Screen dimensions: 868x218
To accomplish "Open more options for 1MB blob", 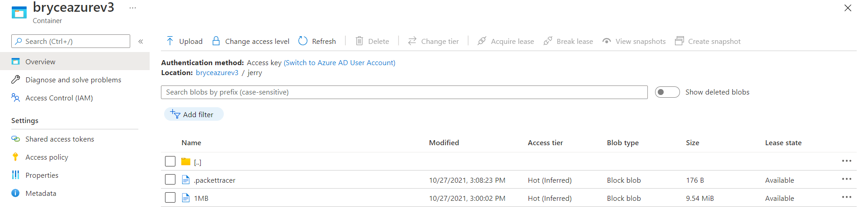I will [847, 197].
